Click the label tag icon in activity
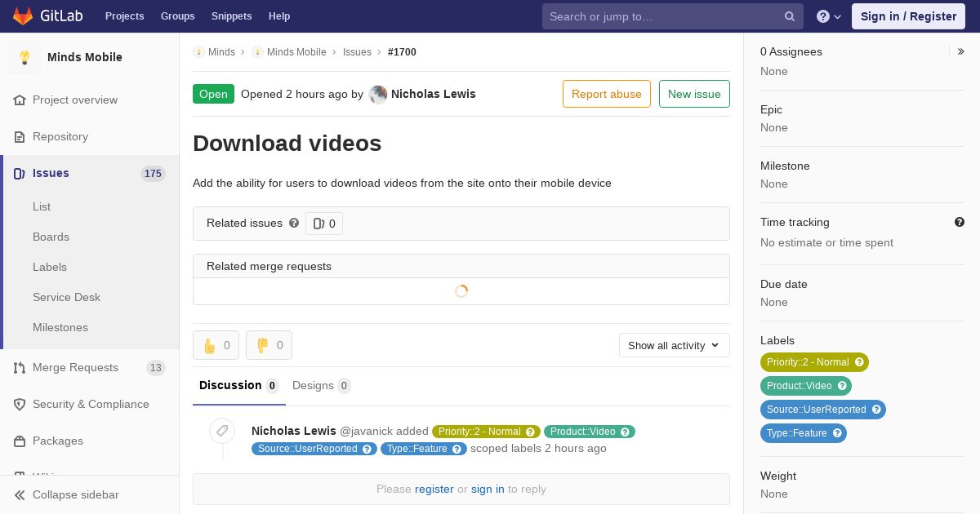This screenshot has width=980, height=514. pos(222,431)
